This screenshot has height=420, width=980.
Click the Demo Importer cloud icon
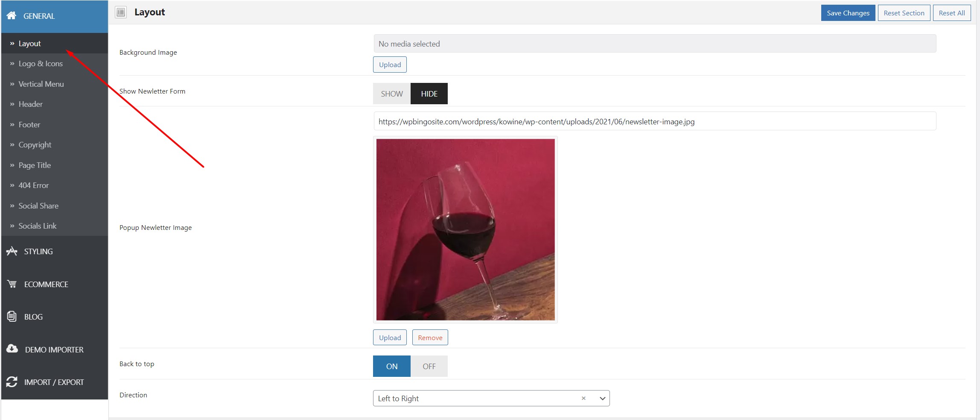[x=12, y=349]
